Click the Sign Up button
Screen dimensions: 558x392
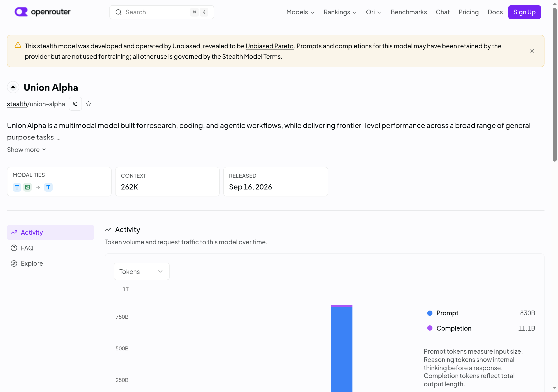(524, 12)
